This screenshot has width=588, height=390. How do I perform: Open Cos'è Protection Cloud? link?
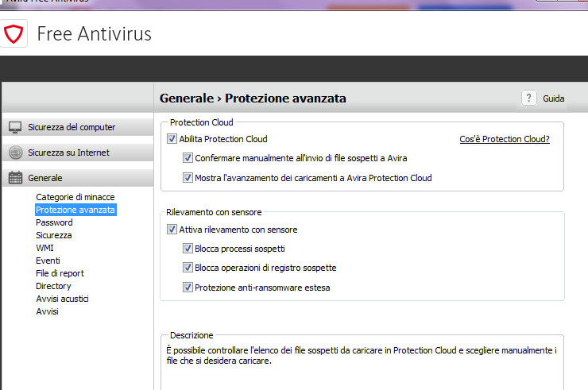[x=505, y=139]
